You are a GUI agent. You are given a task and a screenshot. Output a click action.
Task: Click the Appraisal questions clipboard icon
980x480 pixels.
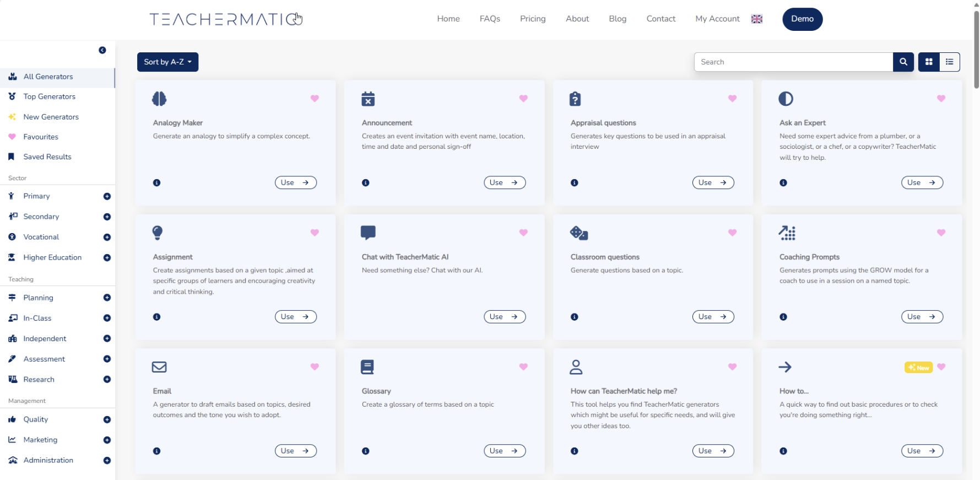coord(575,99)
